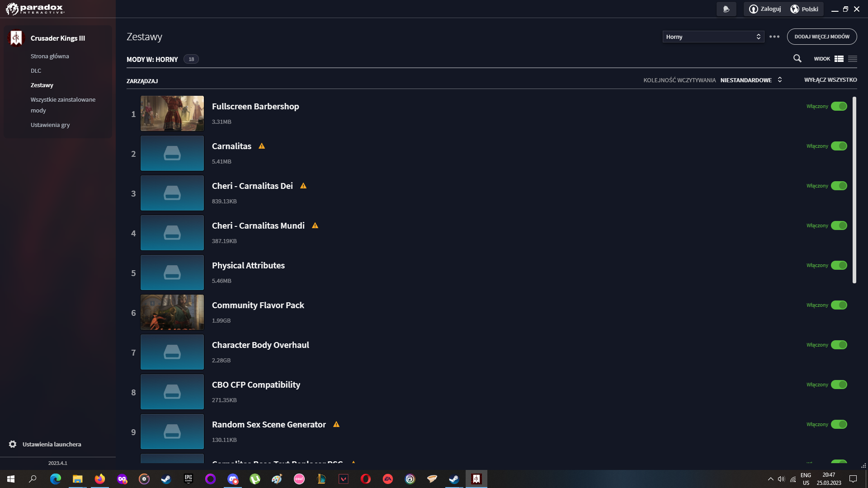868x488 pixels.
Task: Click the launcher settings gear icon
Action: 13,444
